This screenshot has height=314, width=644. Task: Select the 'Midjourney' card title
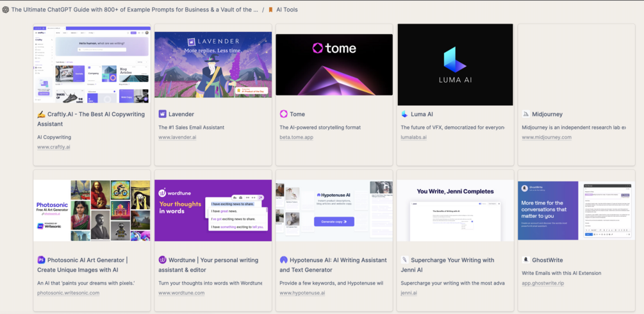point(547,114)
